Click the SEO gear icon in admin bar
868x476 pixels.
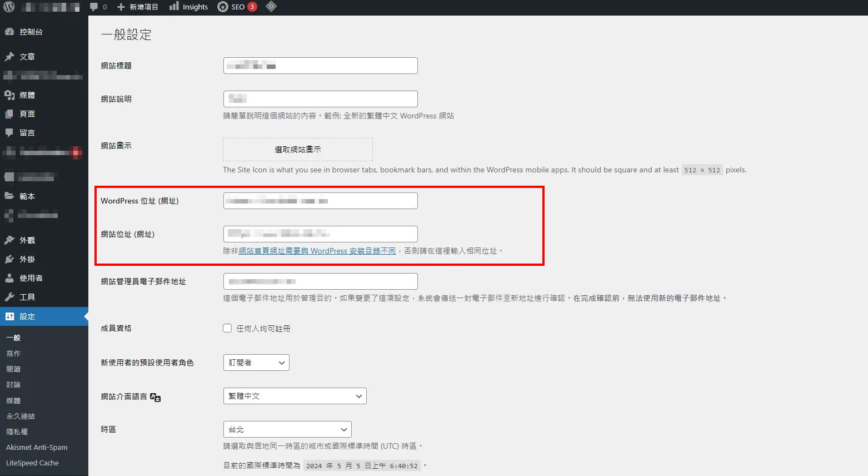[x=222, y=7]
